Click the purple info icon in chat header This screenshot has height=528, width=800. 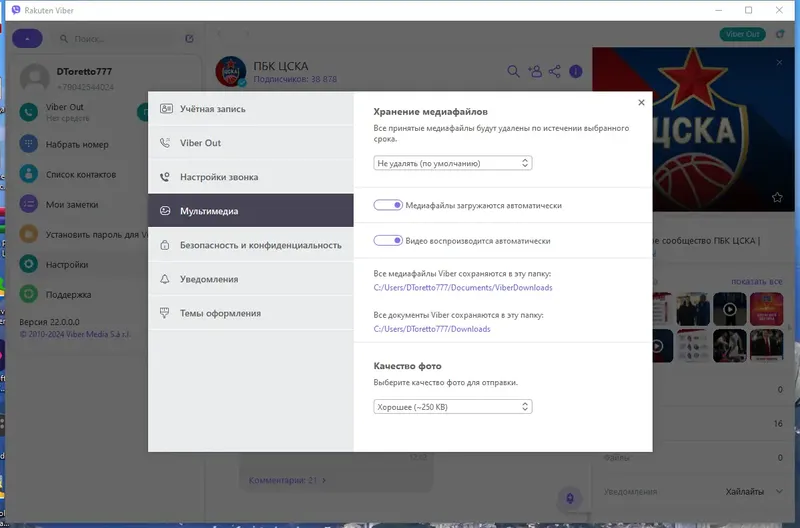[x=576, y=71]
